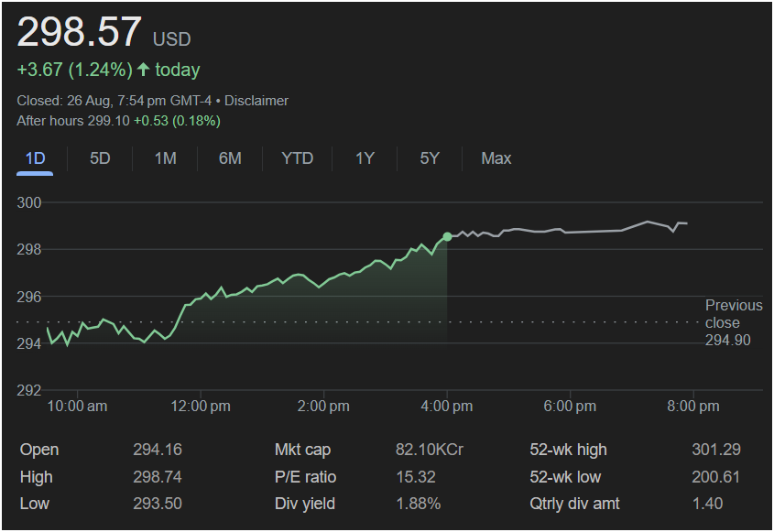Click the 4:00 pm time axis label
This screenshot has height=532, width=774.
pyautogui.click(x=447, y=406)
